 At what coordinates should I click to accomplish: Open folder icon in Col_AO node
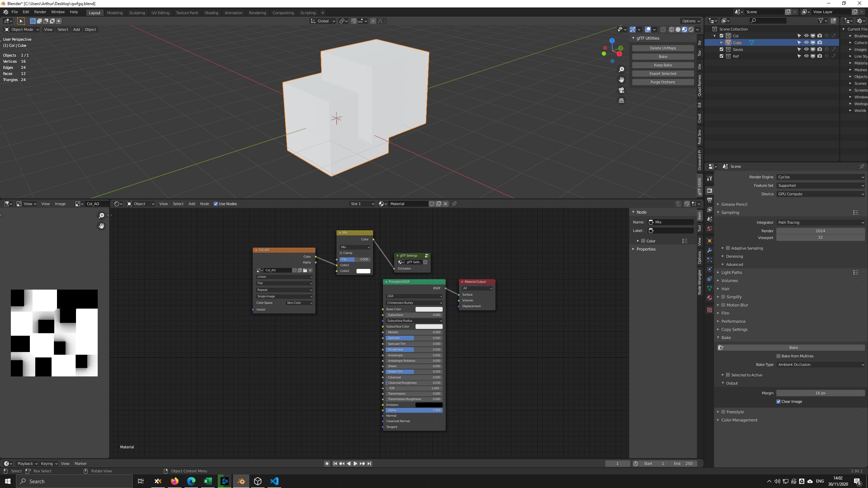pyautogui.click(x=305, y=270)
